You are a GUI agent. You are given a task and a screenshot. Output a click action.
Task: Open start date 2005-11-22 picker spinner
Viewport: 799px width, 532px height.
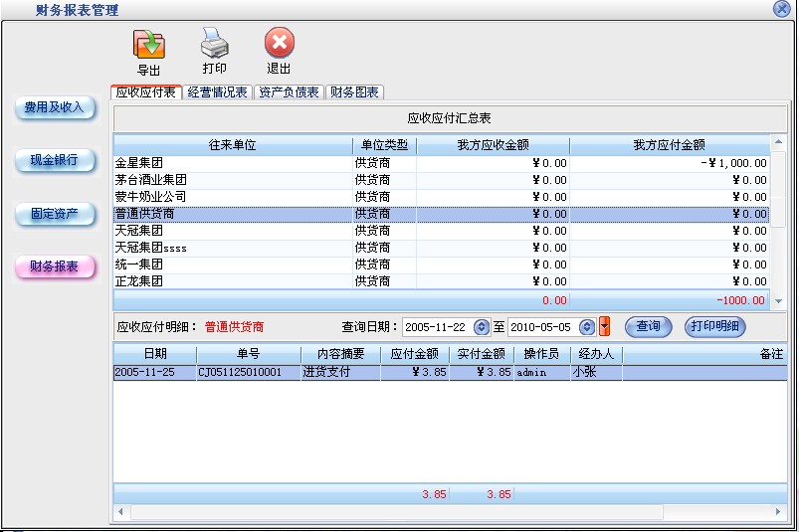(x=483, y=326)
